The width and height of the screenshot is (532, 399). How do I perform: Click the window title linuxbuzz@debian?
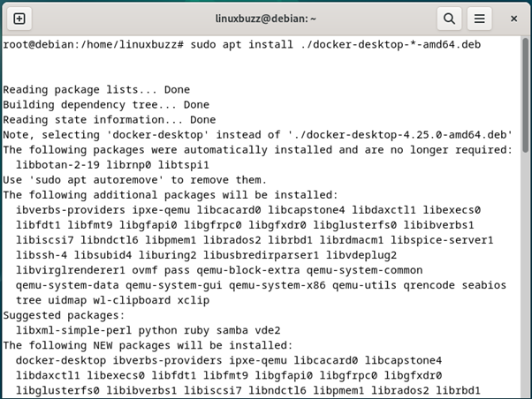[x=266, y=19]
